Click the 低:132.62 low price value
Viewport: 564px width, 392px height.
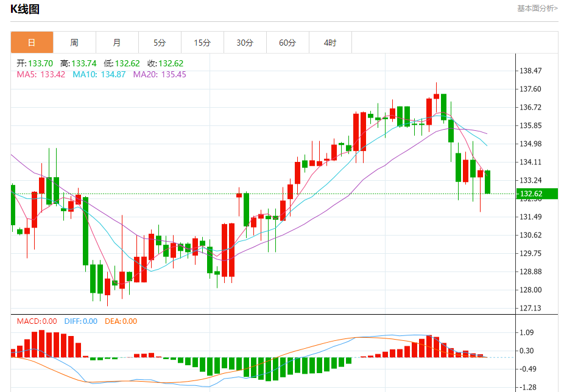[x=122, y=63]
